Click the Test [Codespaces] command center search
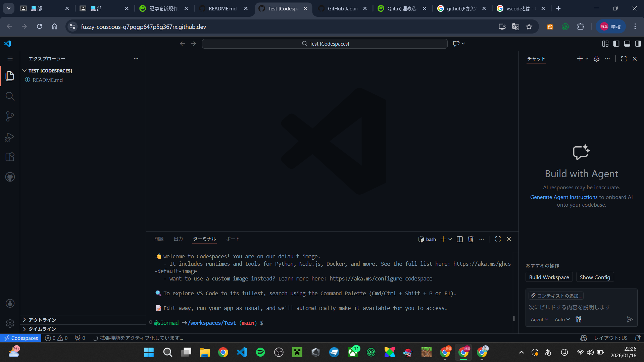The width and height of the screenshot is (644, 362). tap(325, 44)
